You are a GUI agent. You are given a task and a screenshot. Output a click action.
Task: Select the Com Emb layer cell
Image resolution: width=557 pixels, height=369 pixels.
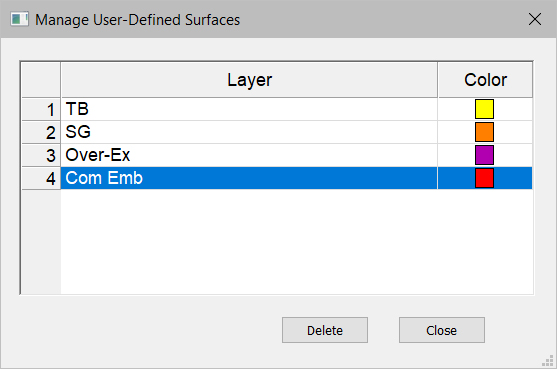point(249,178)
